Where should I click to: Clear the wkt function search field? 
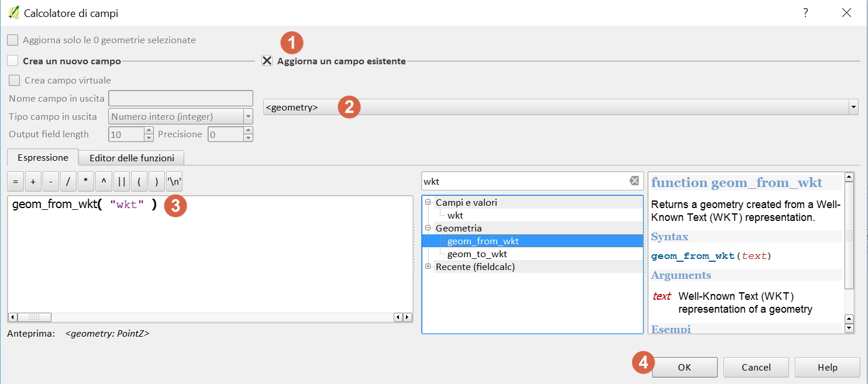pos(634,181)
